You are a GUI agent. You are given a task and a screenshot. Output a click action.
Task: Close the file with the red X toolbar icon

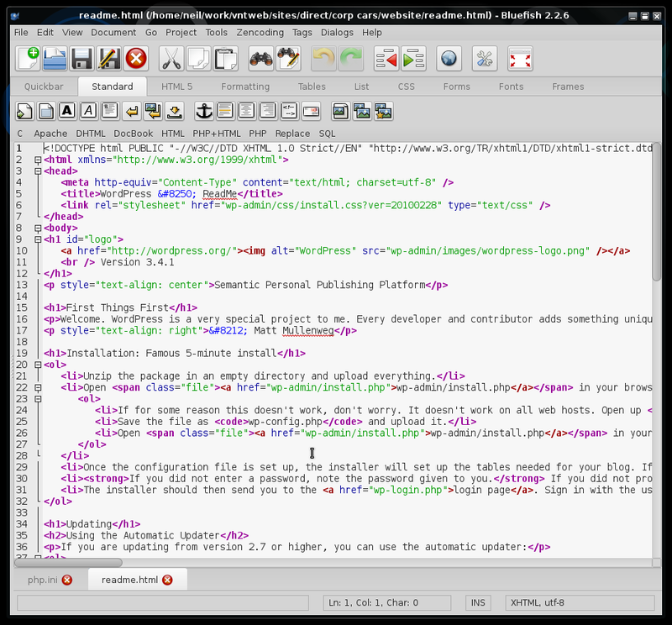[x=136, y=59]
